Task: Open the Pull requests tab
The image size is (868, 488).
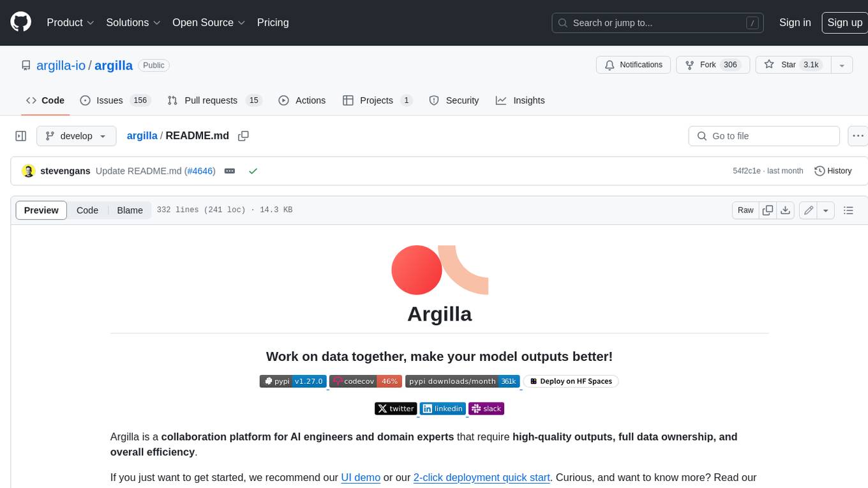Action: [215, 100]
